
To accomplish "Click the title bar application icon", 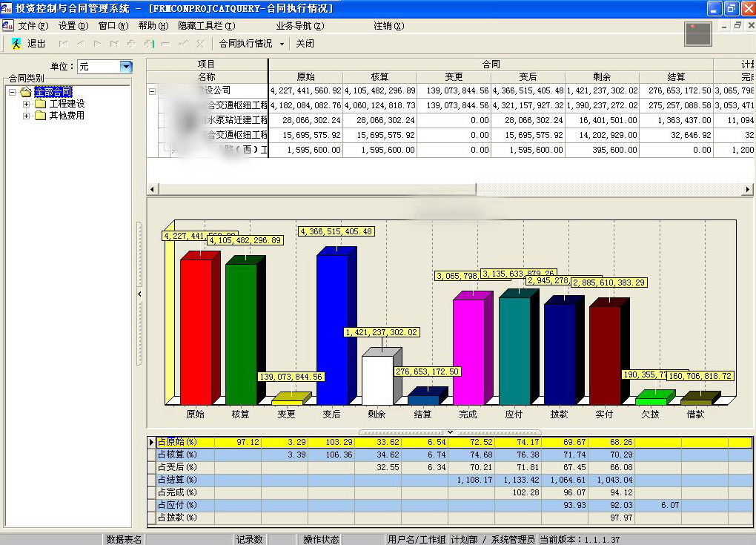I will pyautogui.click(x=6, y=8).
